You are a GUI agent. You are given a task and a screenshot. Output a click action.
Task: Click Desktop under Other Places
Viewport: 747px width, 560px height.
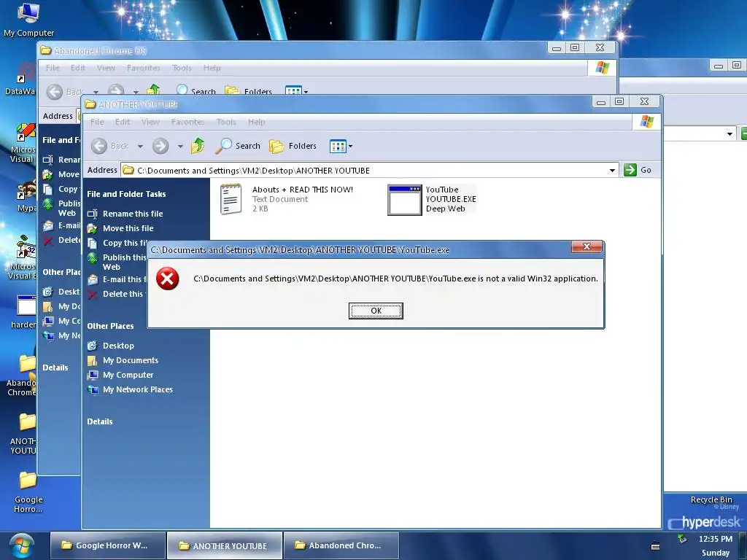pos(119,346)
